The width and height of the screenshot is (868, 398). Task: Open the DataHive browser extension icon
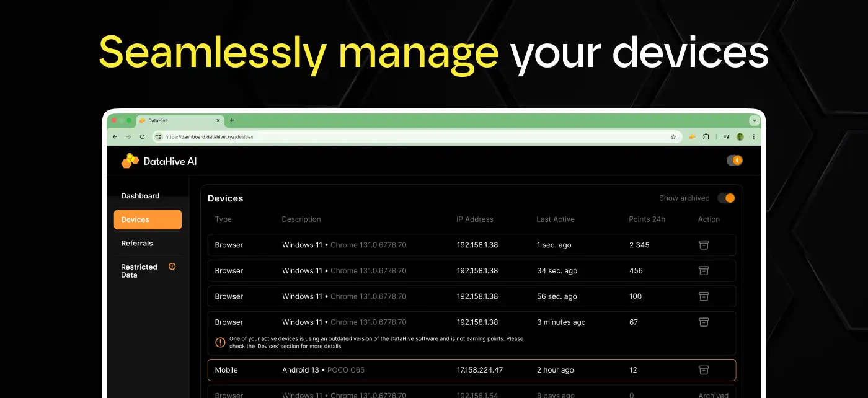(x=692, y=137)
